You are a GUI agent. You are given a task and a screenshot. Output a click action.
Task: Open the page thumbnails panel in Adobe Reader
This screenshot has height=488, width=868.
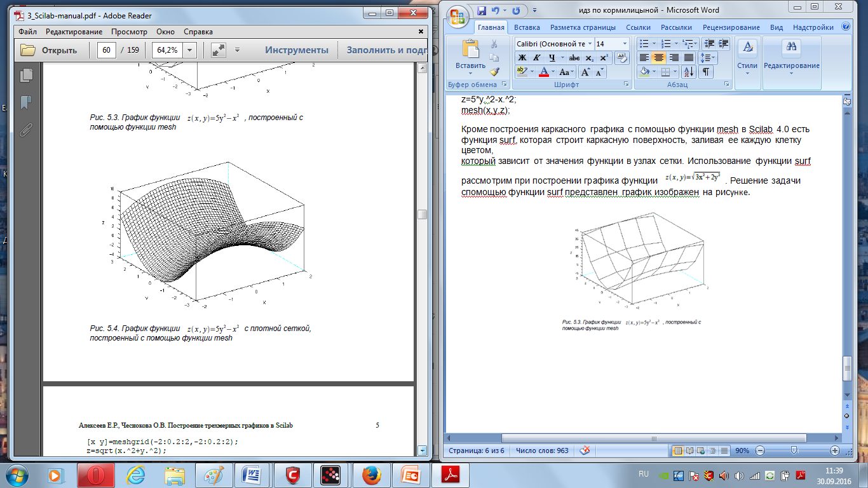(27, 76)
